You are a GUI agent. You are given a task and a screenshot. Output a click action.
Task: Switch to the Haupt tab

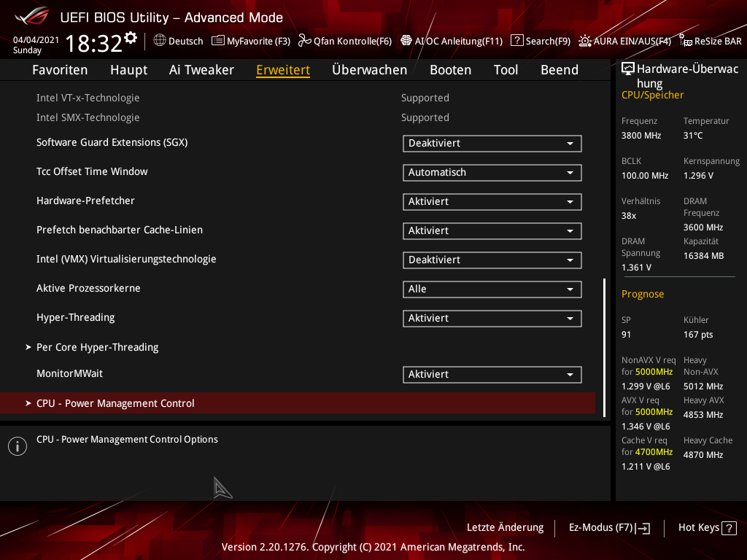pyautogui.click(x=128, y=70)
